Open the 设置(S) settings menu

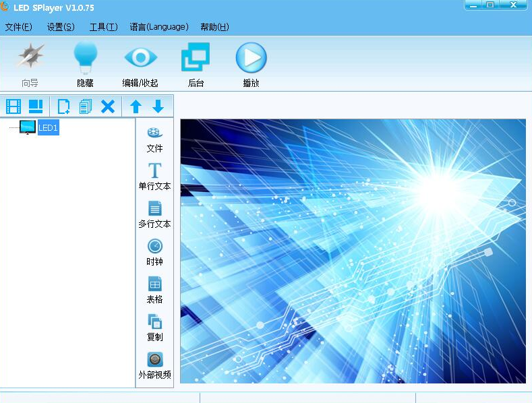[x=61, y=27]
